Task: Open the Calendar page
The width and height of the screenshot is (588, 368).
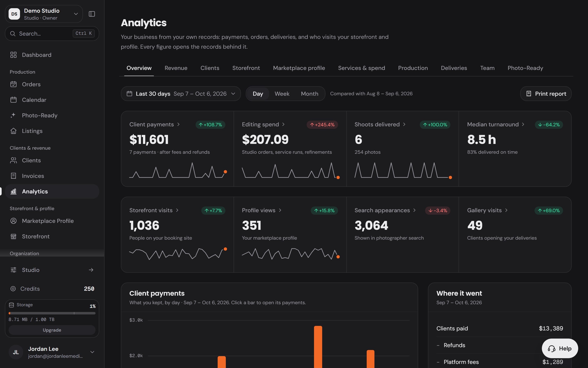Action: [52, 100]
